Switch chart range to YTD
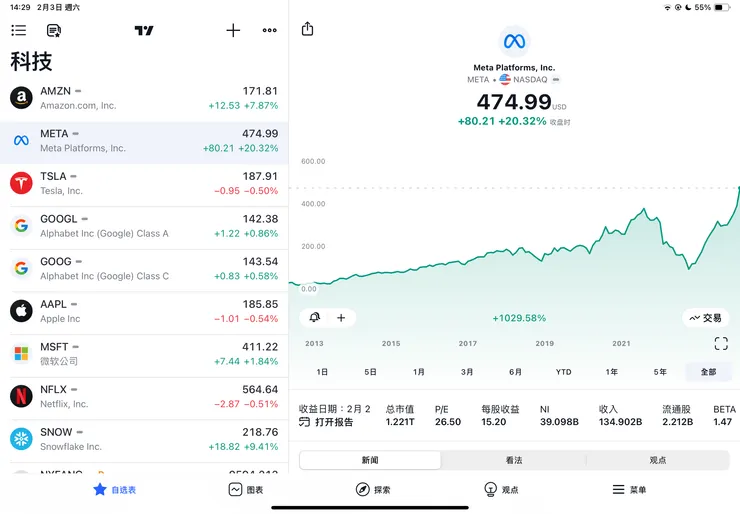The width and height of the screenshot is (740, 514). point(563,372)
